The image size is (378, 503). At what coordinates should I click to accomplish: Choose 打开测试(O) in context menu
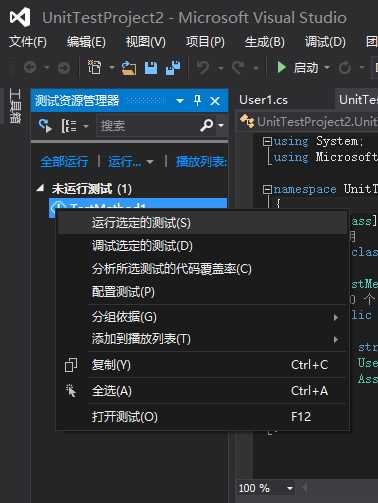(x=202, y=417)
